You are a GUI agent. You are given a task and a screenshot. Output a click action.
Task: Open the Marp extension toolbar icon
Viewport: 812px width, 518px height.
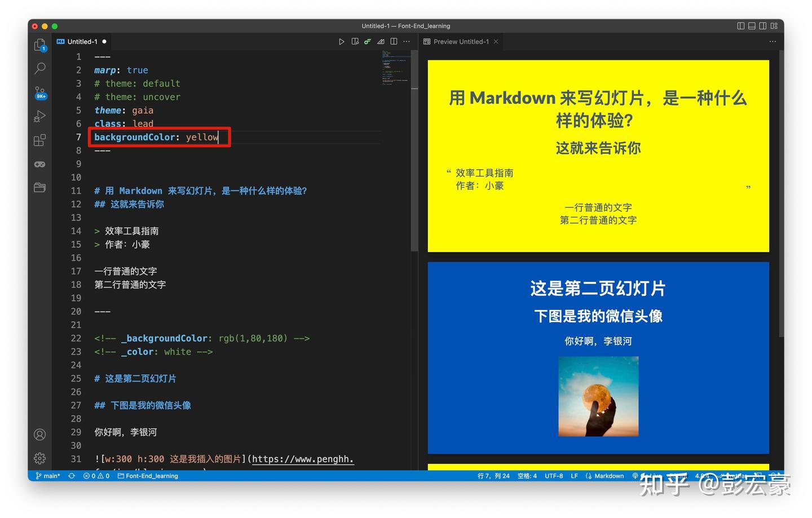pyautogui.click(x=367, y=41)
